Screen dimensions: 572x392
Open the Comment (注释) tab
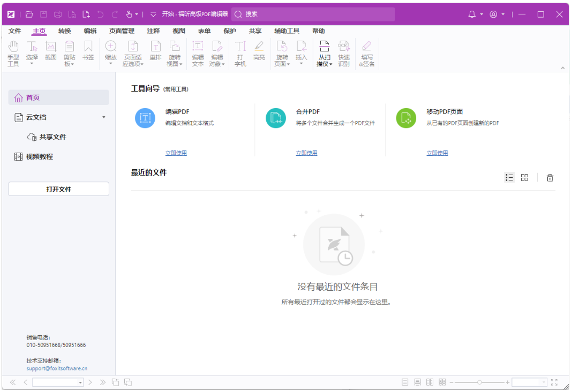point(154,31)
